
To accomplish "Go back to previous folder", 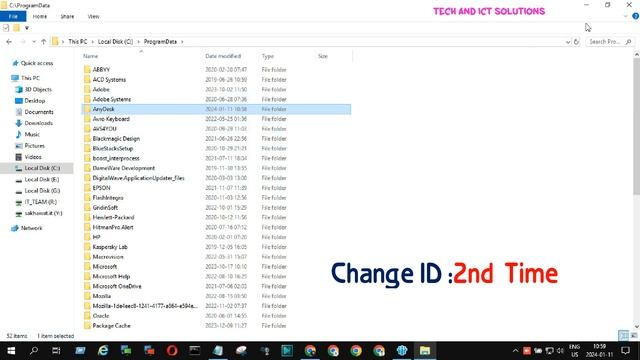I will point(9,42).
